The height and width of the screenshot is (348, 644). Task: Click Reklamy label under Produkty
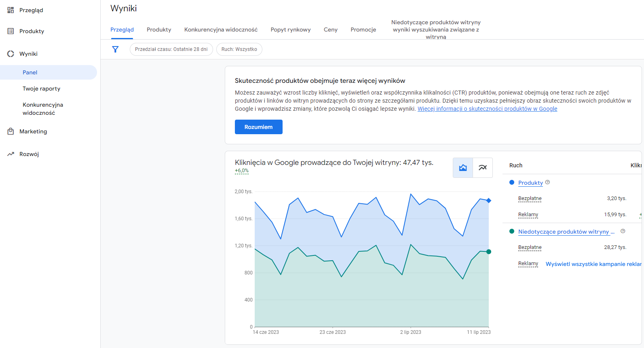pos(528,215)
